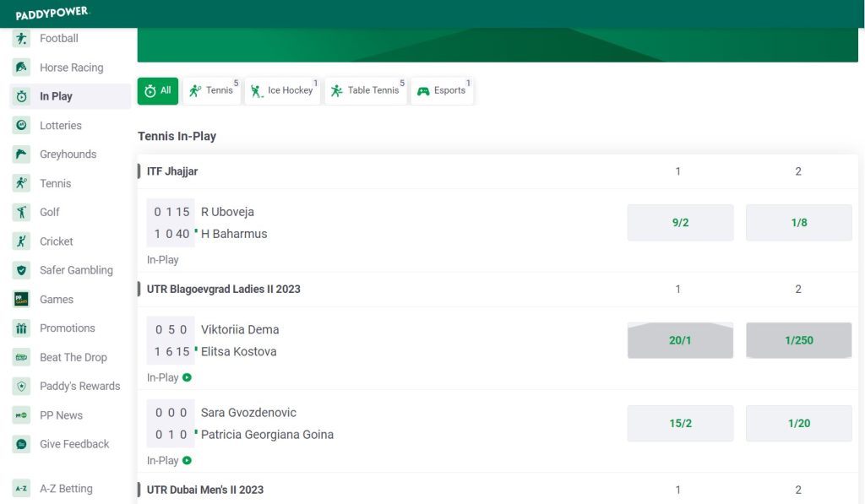Image resolution: width=865 pixels, height=504 pixels.
Task: Click the Uboveja vs Baharmus scoreboard
Action: [x=171, y=223]
